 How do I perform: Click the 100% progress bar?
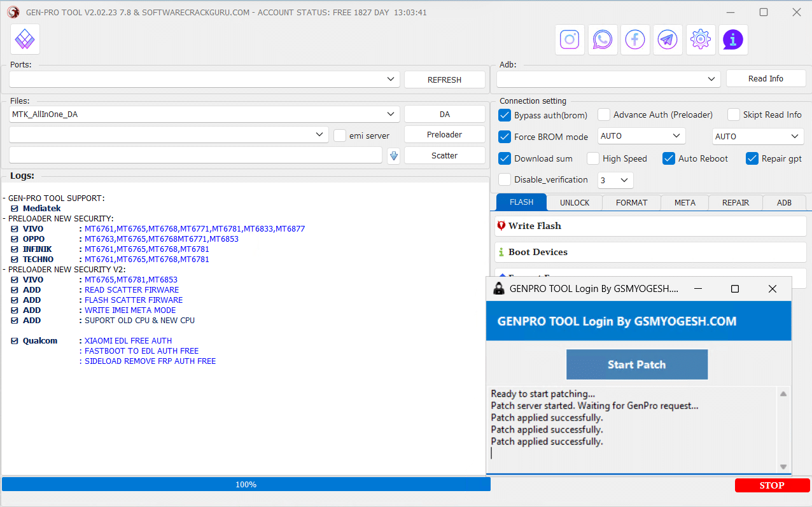246,485
